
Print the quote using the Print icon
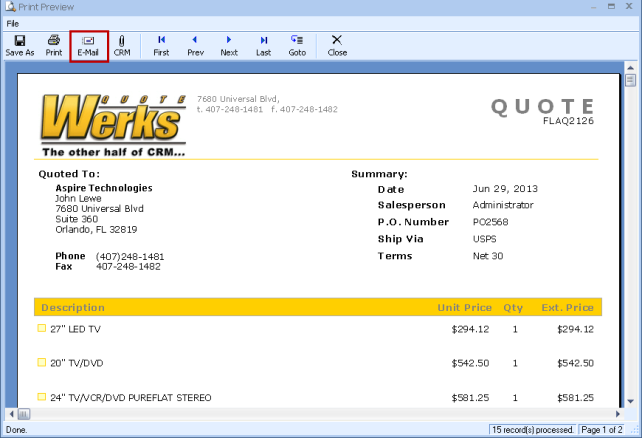click(x=54, y=45)
